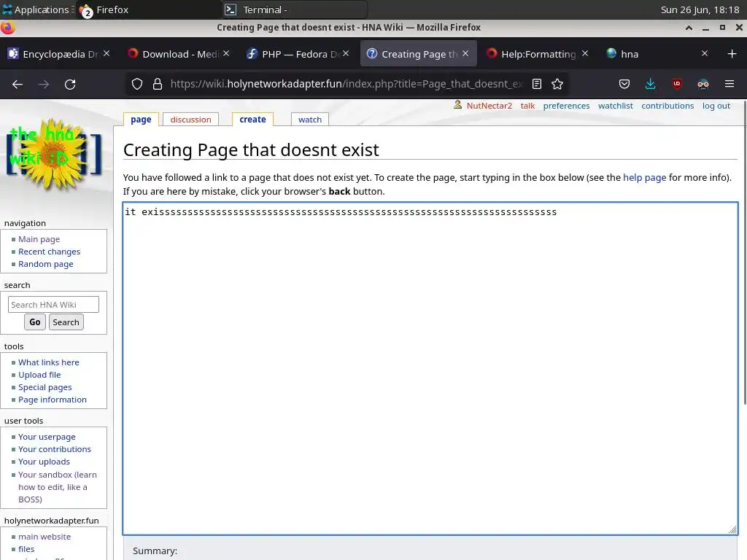Viewport: 747px width, 560px height.
Task: Grab the textarea resize handle corner
Action: click(x=732, y=529)
